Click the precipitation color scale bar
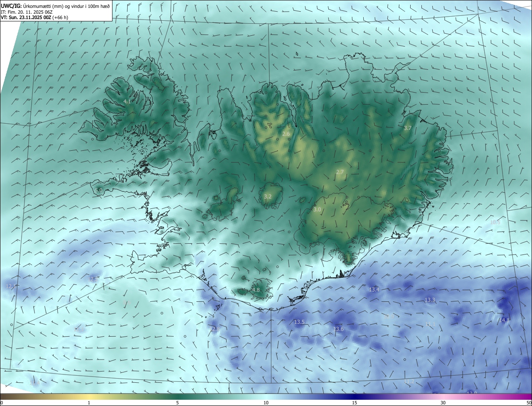The image size is (532, 406). (266, 396)
